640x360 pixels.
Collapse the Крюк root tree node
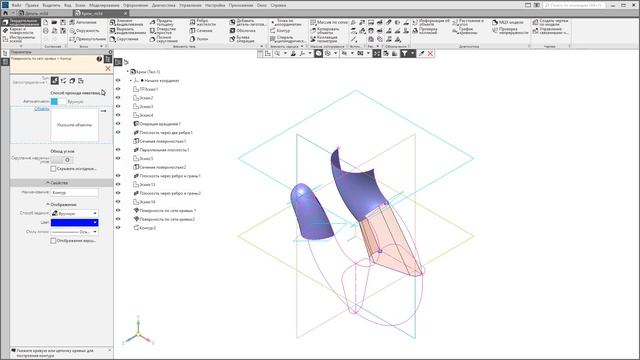(x=127, y=71)
